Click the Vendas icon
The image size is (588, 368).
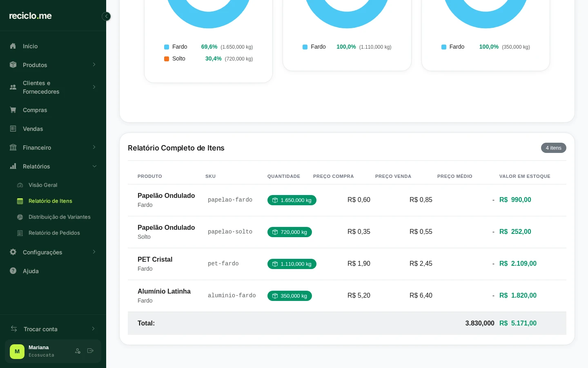pos(13,129)
